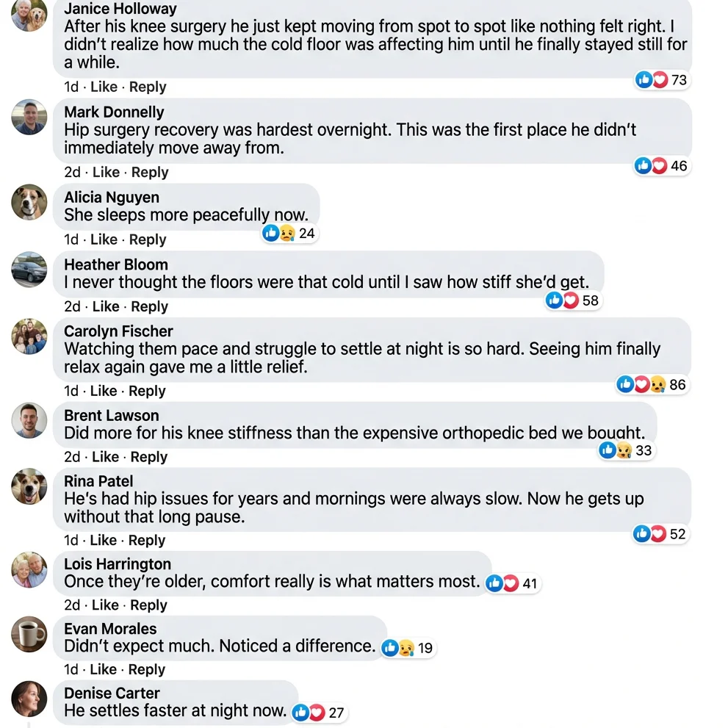Reply to Rina Patel's comment
This screenshot has height=728, width=728.
(147, 540)
